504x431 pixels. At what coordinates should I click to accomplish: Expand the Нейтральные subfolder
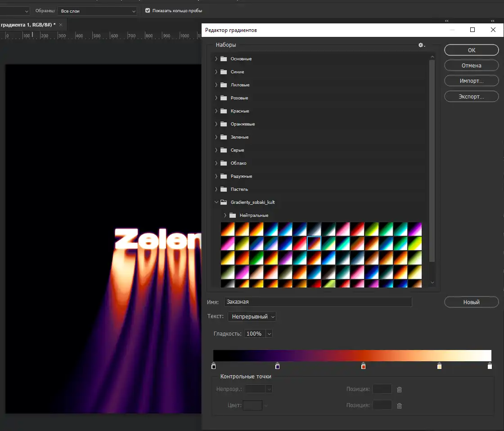[225, 215]
